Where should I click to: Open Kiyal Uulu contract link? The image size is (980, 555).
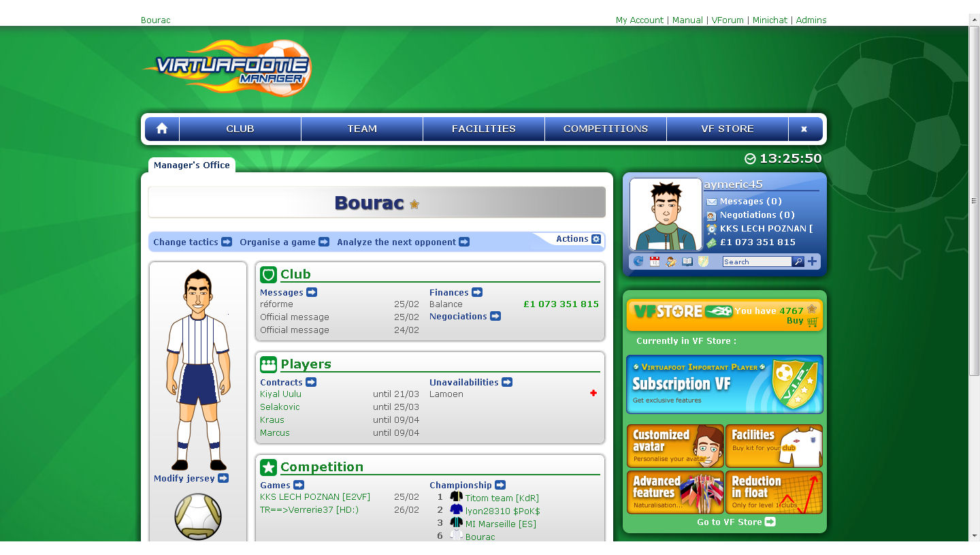(280, 394)
